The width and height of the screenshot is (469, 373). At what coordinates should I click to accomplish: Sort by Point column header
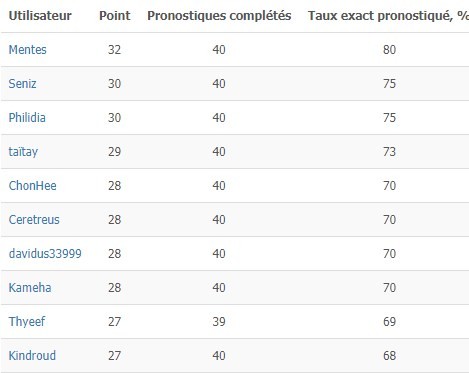click(x=115, y=16)
